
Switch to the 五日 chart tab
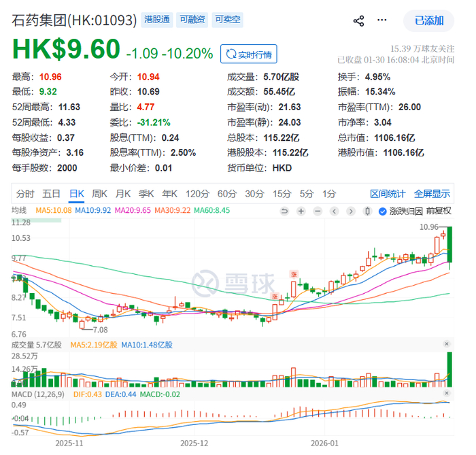[51, 194]
